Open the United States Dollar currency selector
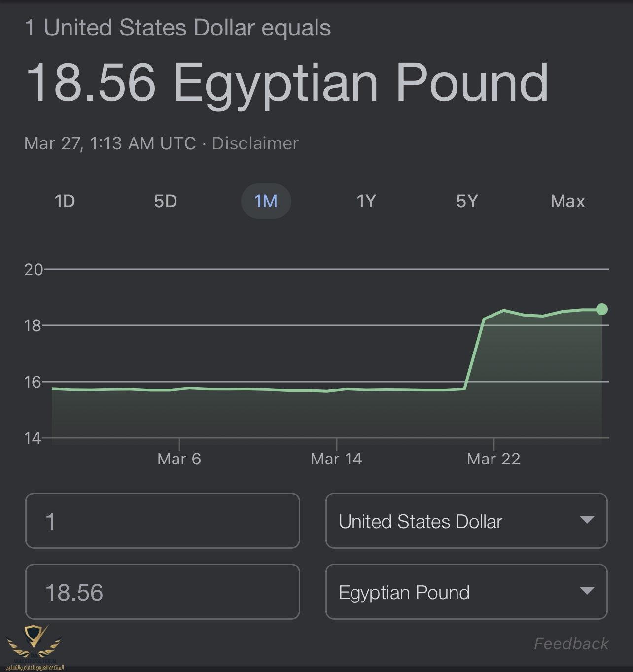The image size is (633, 672). 466,521
